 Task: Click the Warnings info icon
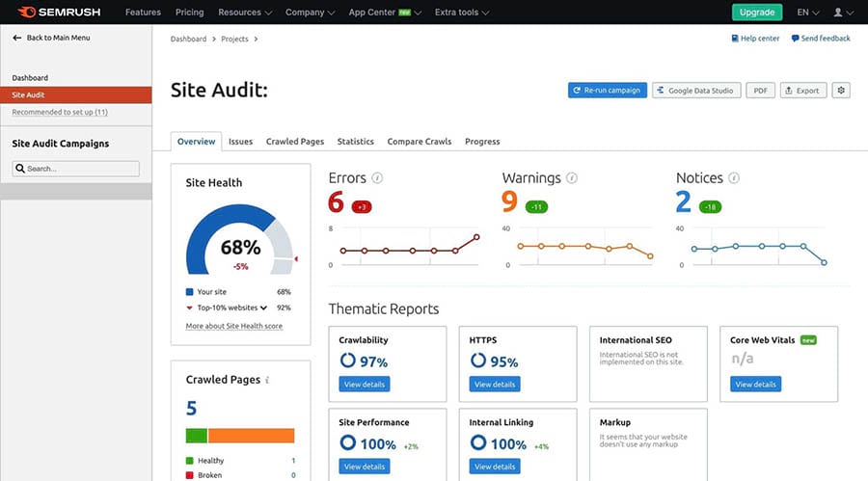click(572, 178)
